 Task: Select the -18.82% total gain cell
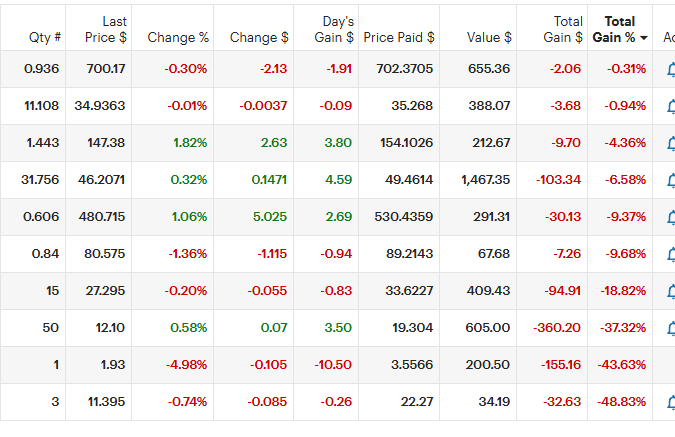(x=620, y=291)
